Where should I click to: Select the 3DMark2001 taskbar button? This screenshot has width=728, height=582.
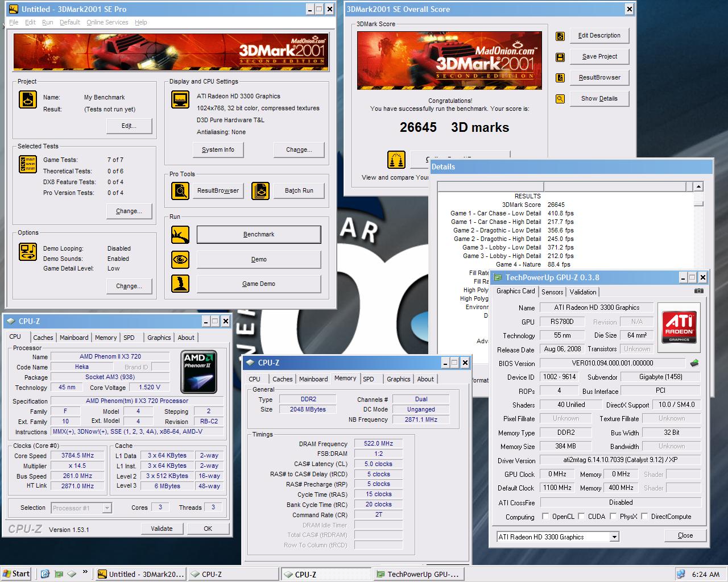click(140, 574)
